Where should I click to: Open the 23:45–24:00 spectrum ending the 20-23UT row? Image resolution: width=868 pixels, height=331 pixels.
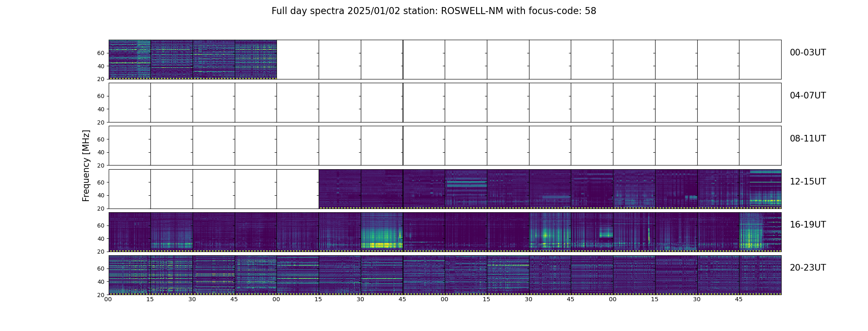tap(760, 275)
